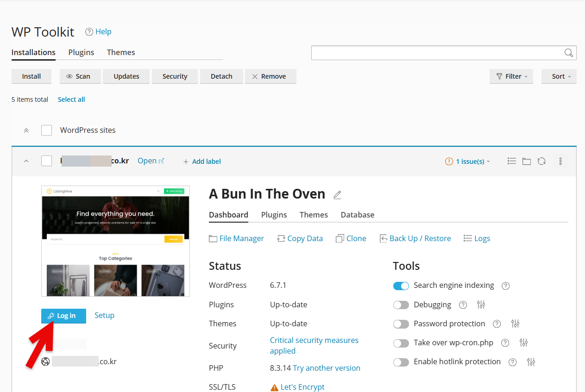Click help icon next to Password protection
The image size is (585, 392).
[x=497, y=324]
